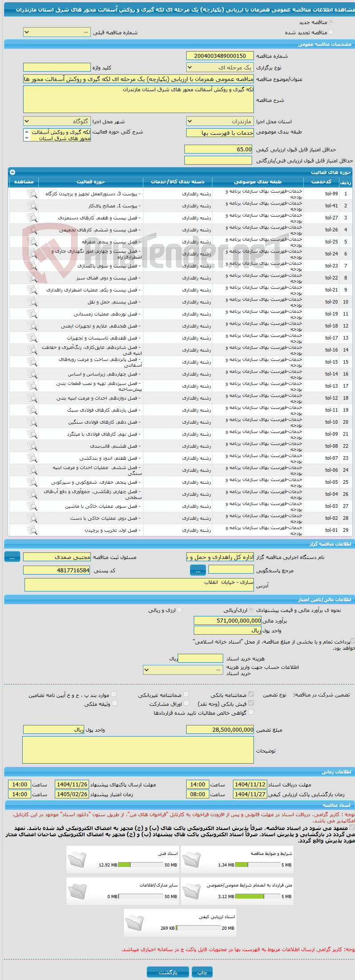The height and width of the screenshot is (980, 355).
Task: Open the اطلاعات حساب جهت واریز dropdown
Action: [x=183, y=669]
